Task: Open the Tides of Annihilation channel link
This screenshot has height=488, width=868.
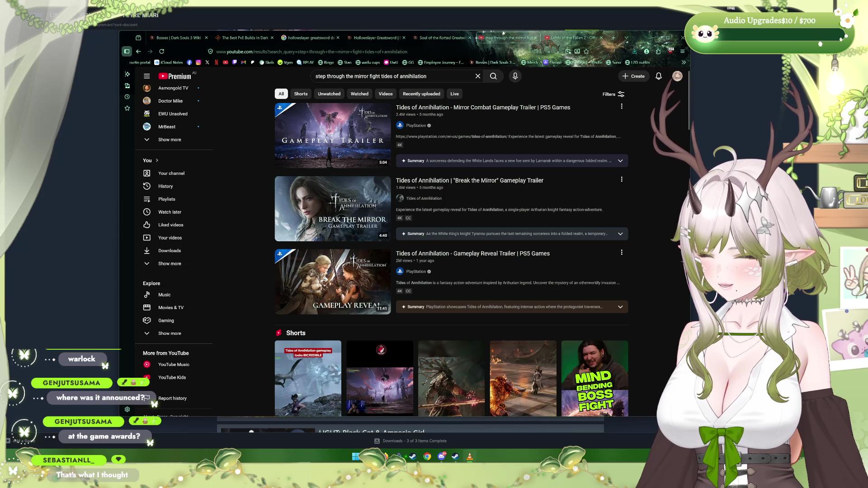Action: (424, 198)
